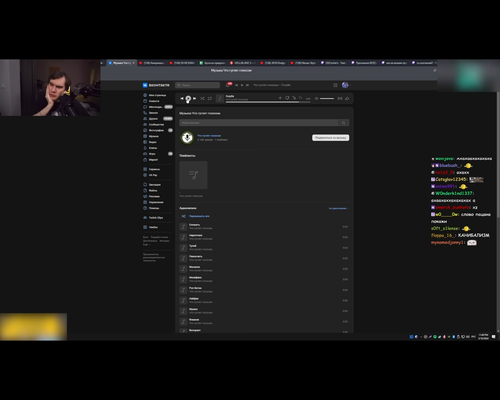Screen dimensions: 500x400
Task: Click the green microphone profile avatar
Action: [187, 138]
